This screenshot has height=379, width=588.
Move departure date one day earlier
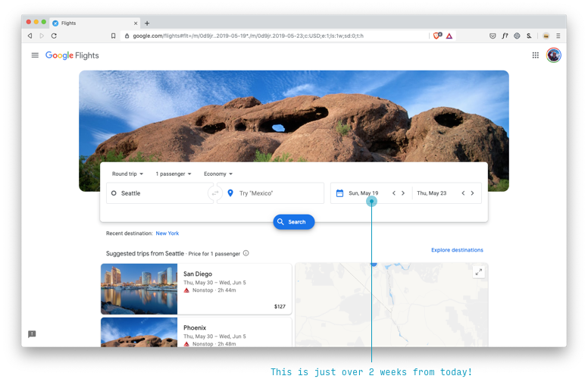pos(394,193)
